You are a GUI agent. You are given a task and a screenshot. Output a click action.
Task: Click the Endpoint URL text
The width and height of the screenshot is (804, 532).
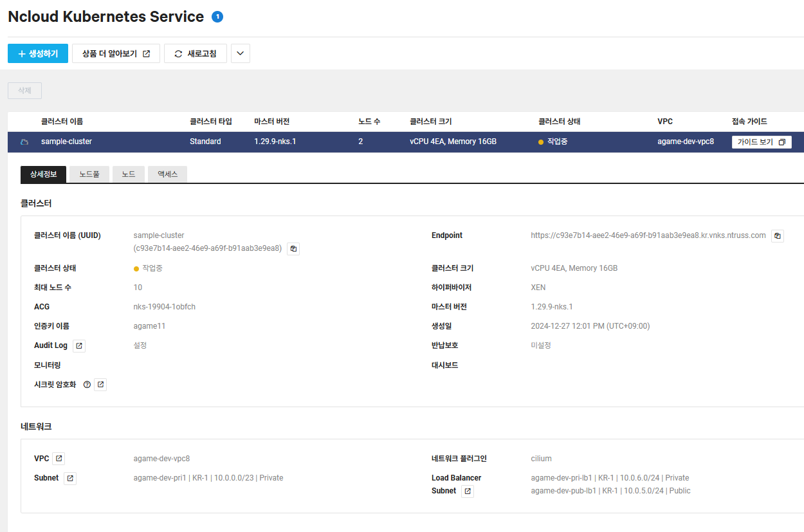[648, 235]
